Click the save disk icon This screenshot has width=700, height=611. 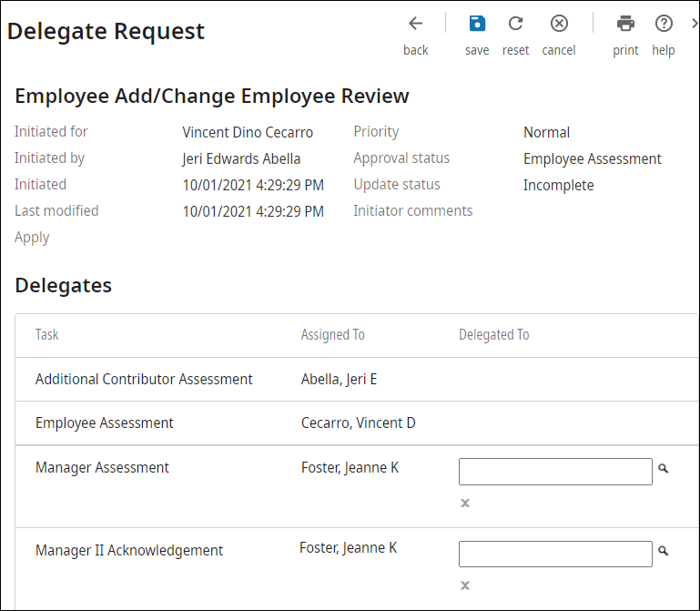click(x=477, y=24)
